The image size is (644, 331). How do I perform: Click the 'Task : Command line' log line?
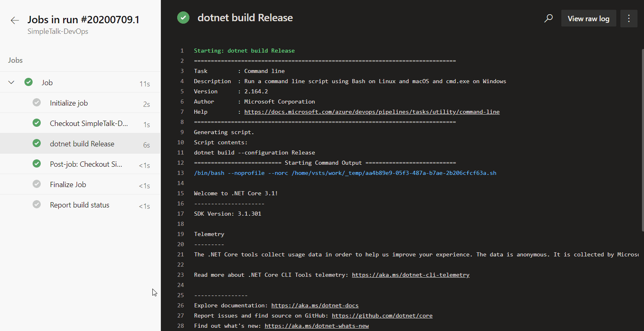(240, 71)
